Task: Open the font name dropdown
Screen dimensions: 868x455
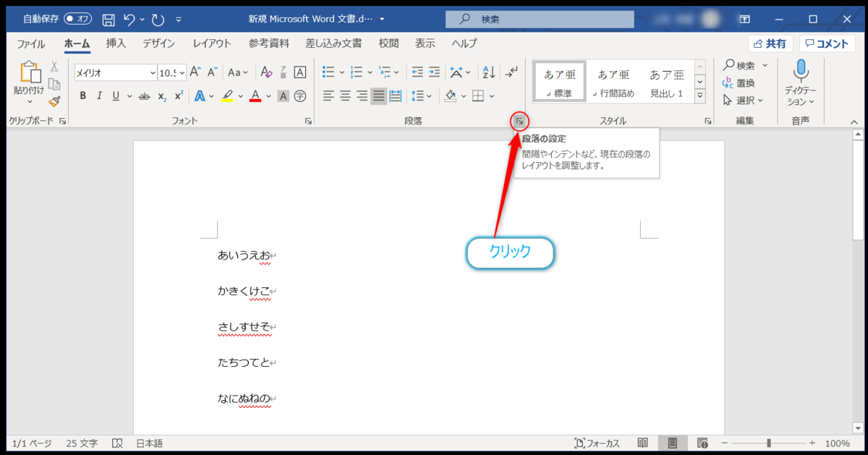Action: (153, 72)
